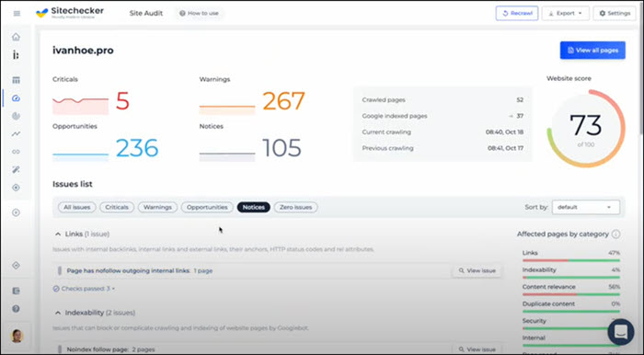Open the user avatar profile

(x=17, y=336)
